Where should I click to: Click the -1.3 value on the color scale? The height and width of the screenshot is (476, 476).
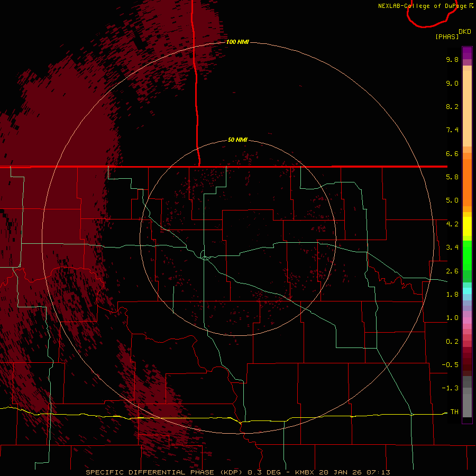(450, 388)
